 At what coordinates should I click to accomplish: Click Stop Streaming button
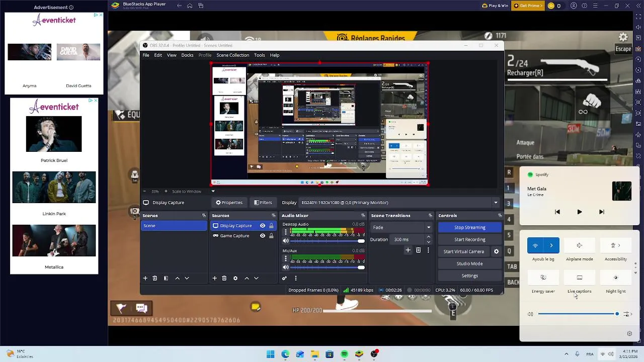(470, 227)
